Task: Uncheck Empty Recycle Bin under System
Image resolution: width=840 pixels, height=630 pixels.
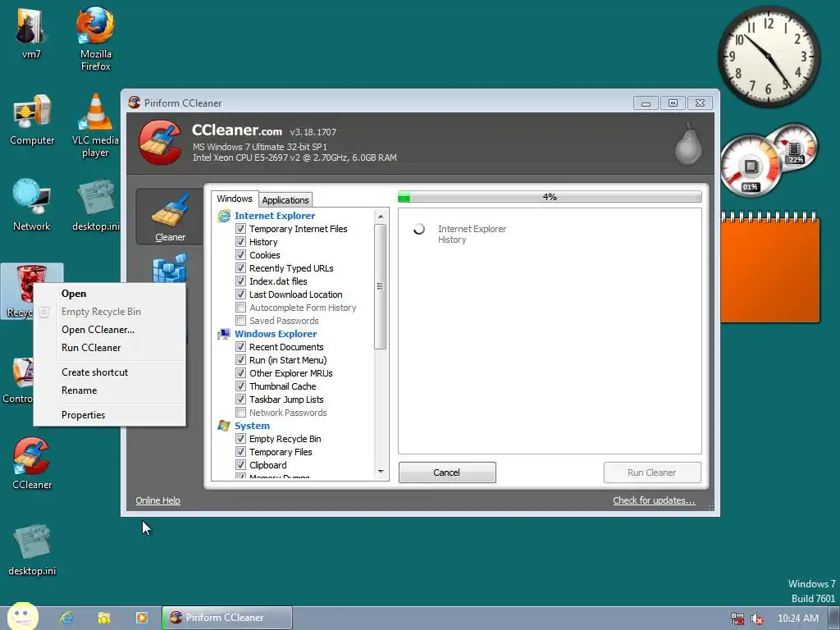Action: (x=241, y=439)
